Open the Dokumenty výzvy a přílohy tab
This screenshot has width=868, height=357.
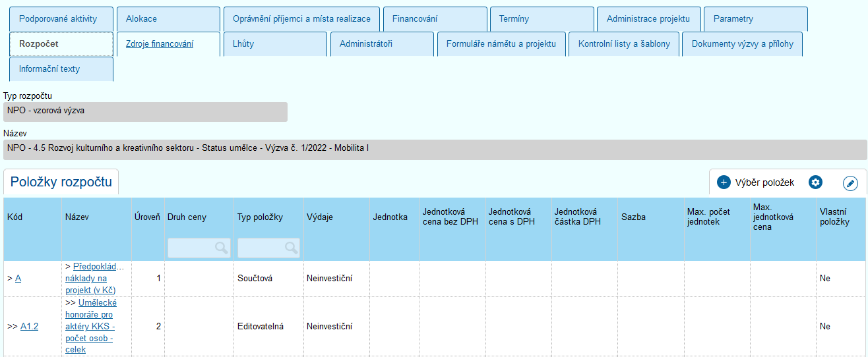[x=742, y=44]
